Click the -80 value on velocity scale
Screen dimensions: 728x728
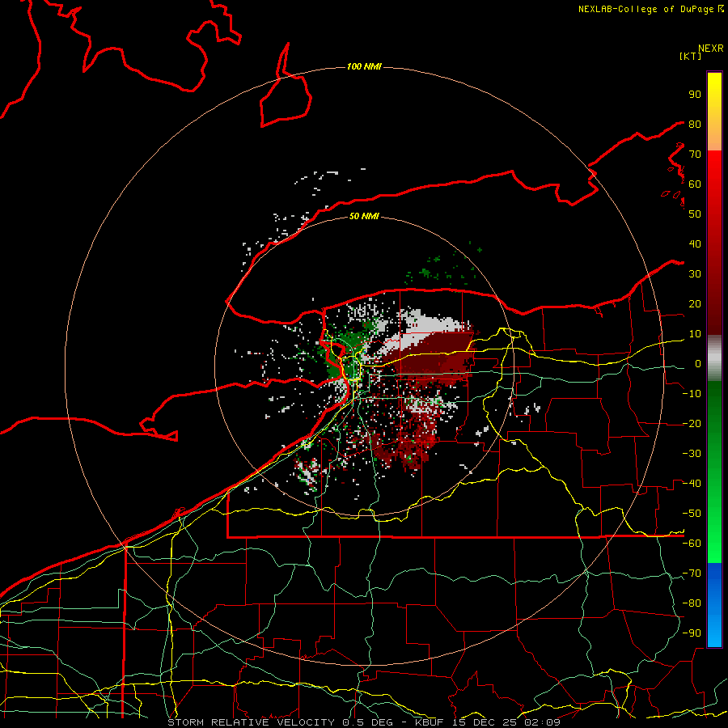(692, 603)
